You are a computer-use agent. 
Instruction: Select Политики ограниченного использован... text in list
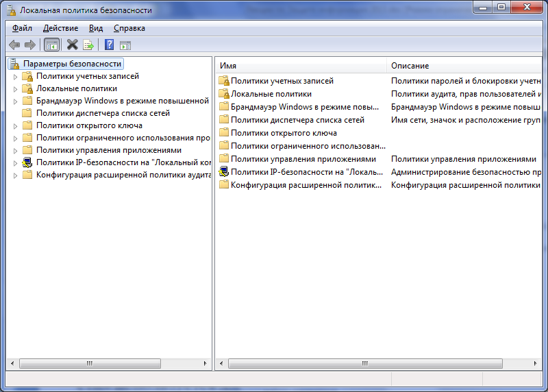coord(308,146)
